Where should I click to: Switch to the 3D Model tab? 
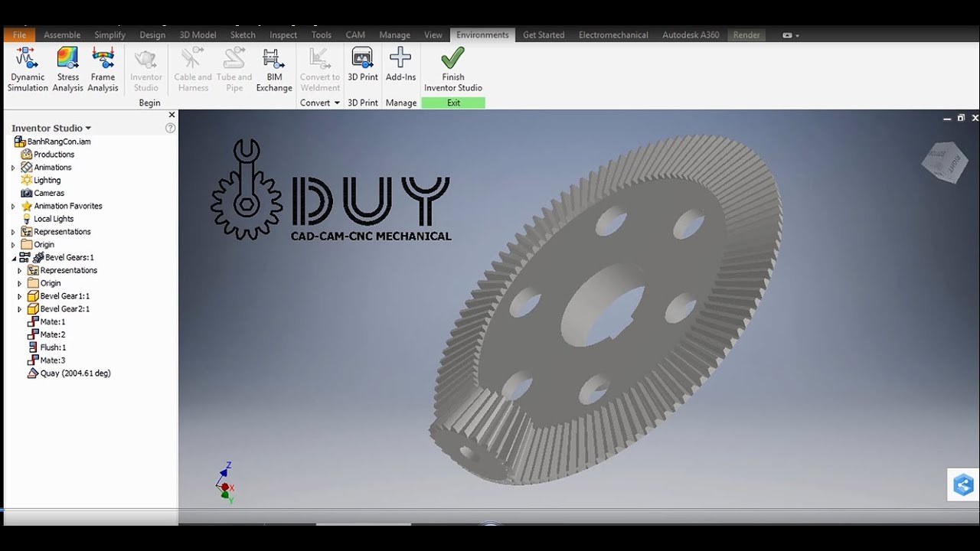click(198, 34)
